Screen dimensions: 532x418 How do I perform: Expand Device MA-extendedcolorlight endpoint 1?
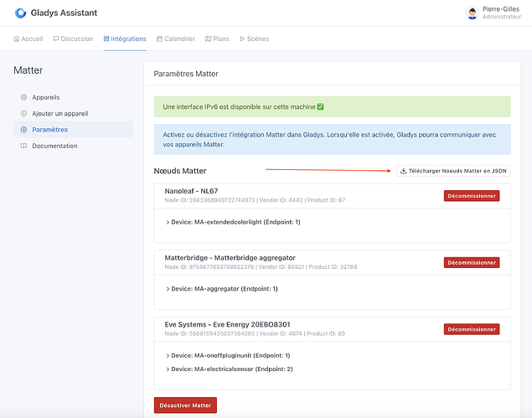[235, 222]
